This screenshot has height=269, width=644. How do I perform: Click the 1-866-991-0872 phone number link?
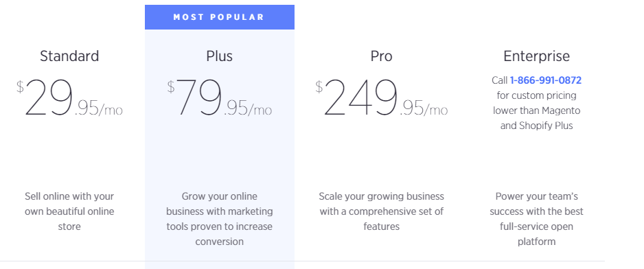pos(545,80)
